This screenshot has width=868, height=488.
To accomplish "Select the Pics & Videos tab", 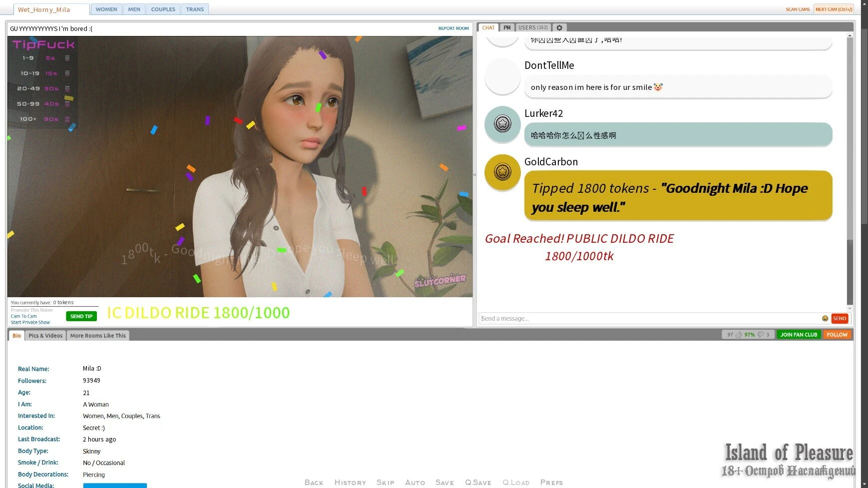I will (45, 336).
